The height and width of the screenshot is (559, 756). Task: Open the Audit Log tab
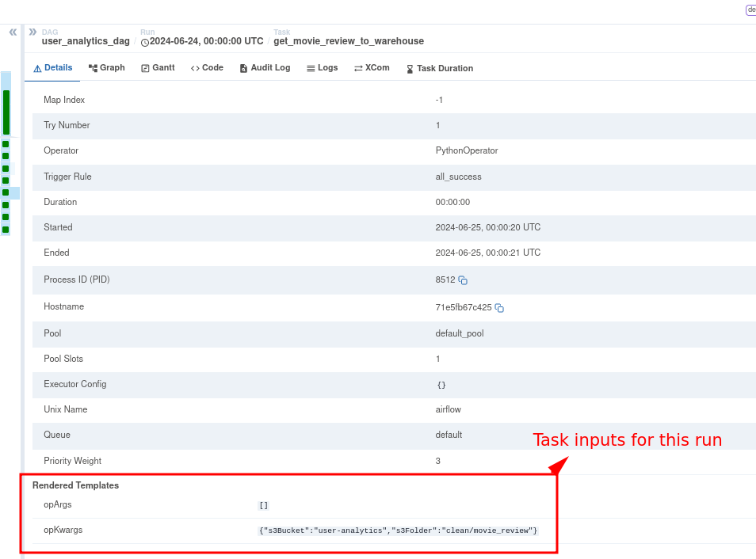tap(265, 68)
